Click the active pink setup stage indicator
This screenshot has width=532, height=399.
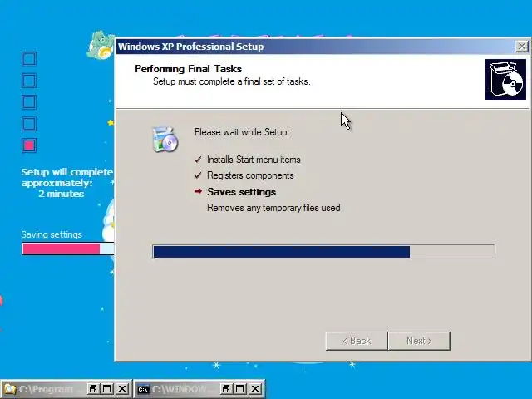[x=29, y=145]
